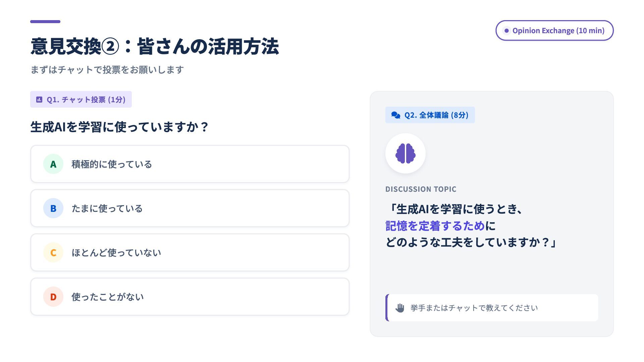Click the purple dot in Opinion Exchange pill
The image size is (644, 362).
(x=506, y=31)
